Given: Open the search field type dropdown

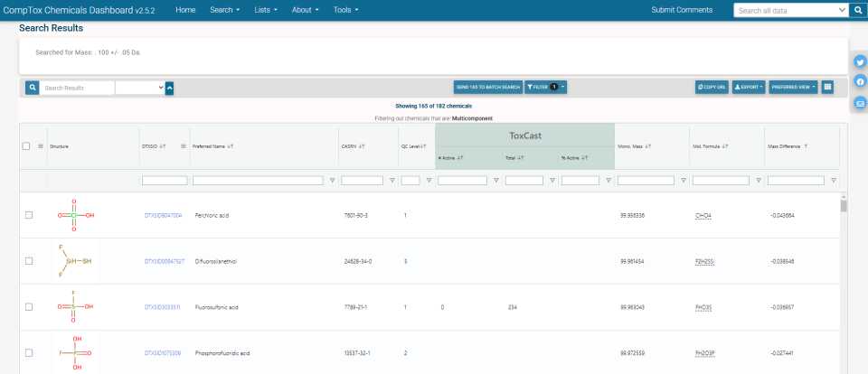Looking at the screenshot, I should tap(140, 88).
